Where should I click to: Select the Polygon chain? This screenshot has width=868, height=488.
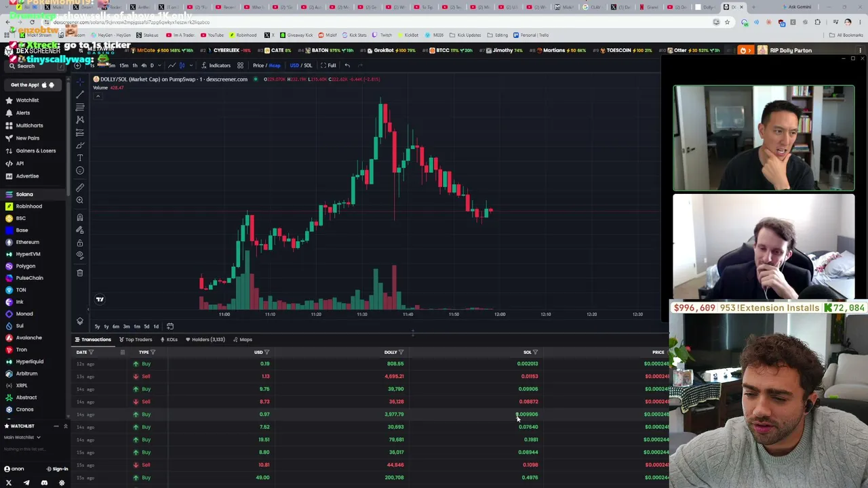pos(25,266)
